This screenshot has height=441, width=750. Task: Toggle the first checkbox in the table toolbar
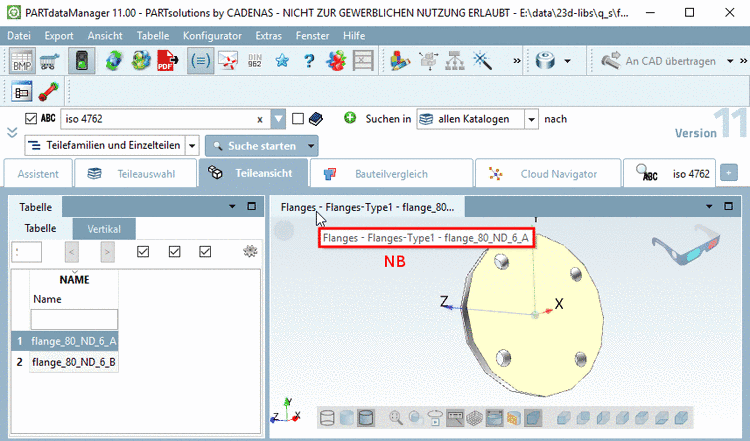click(x=143, y=251)
